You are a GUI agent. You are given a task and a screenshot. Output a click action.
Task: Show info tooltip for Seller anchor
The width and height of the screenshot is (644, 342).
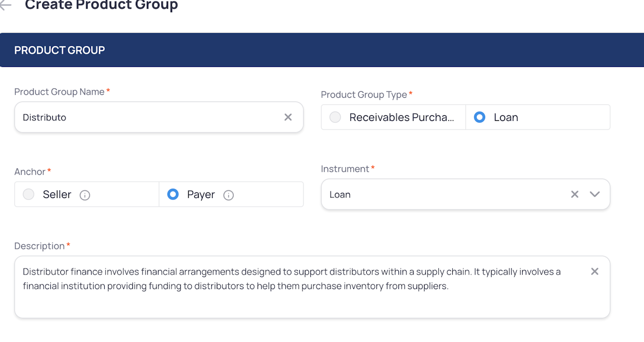tap(85, 195)
